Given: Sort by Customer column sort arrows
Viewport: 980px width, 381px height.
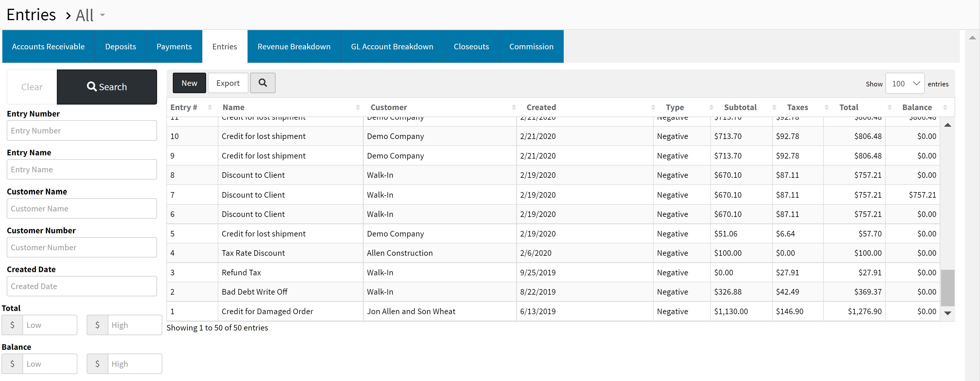Looking at the screenshot, I should point(514,107).
